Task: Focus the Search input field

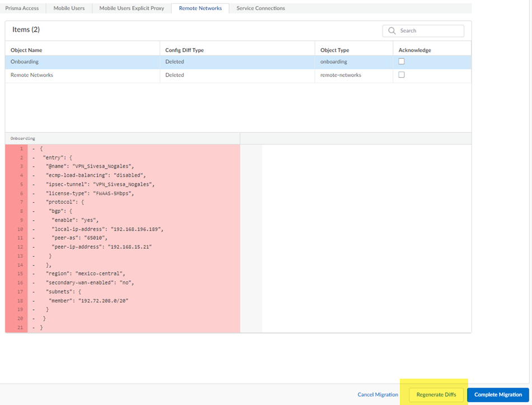Action: tap(428, 31)
